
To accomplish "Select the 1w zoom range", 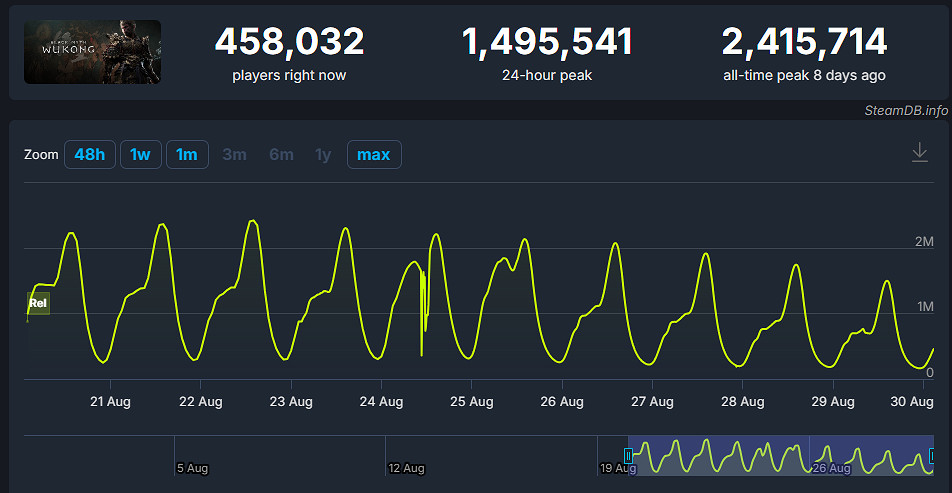I will 140,155.
